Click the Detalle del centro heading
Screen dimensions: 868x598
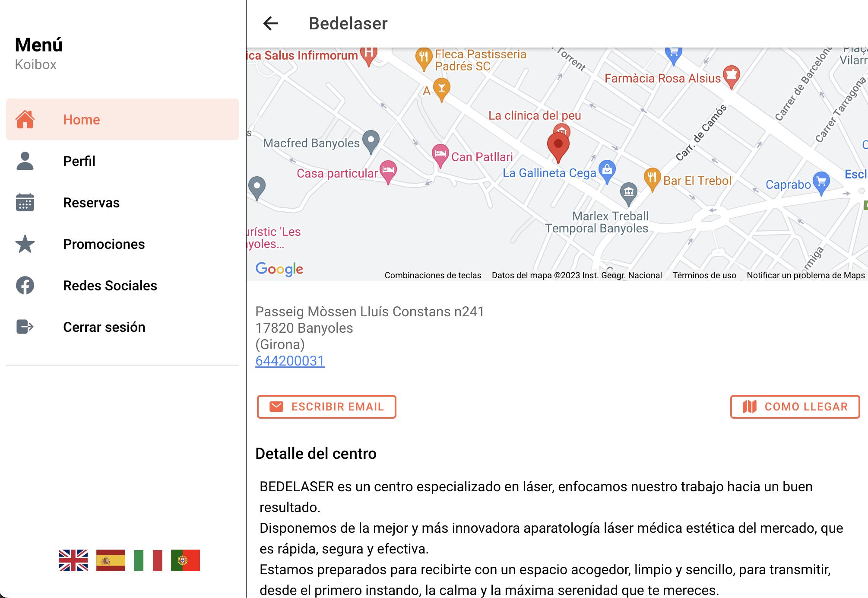[316, 454]
